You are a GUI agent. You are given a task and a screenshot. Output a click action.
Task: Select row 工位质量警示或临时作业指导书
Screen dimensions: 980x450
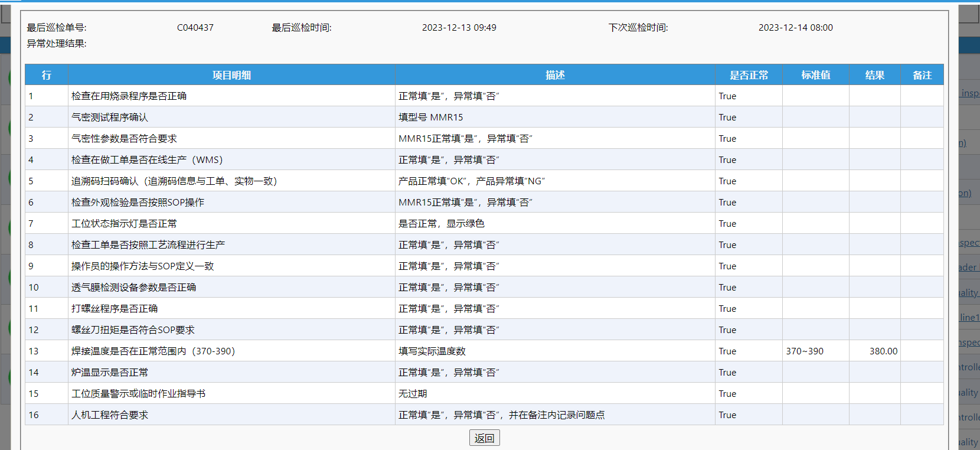pyautogui.click(x=484, y=393)
